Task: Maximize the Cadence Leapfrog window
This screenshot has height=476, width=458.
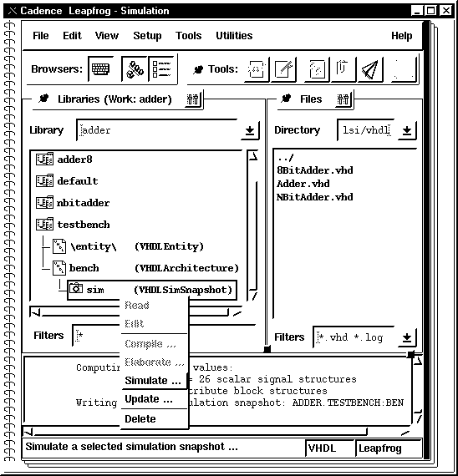Action: (430, 11)
